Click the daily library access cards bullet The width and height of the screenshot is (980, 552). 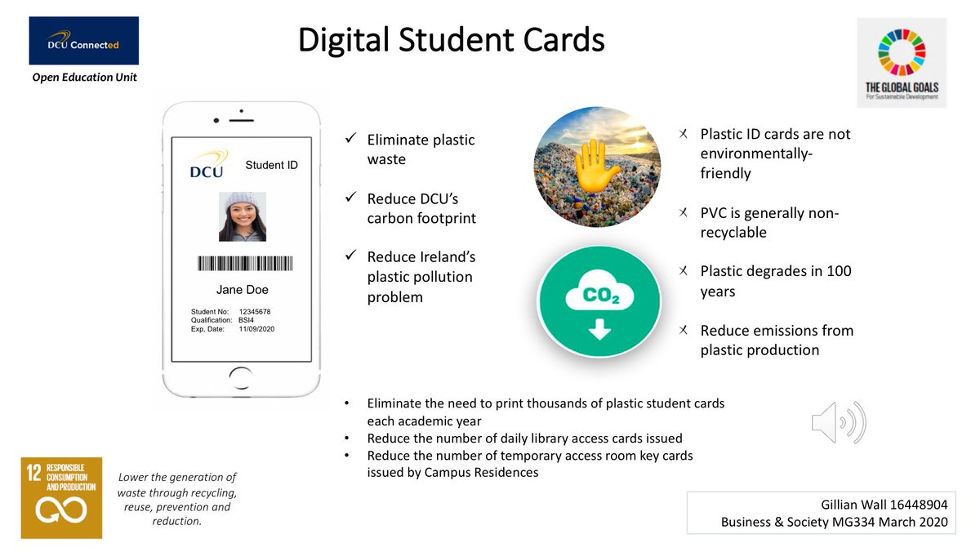(514, 438)
